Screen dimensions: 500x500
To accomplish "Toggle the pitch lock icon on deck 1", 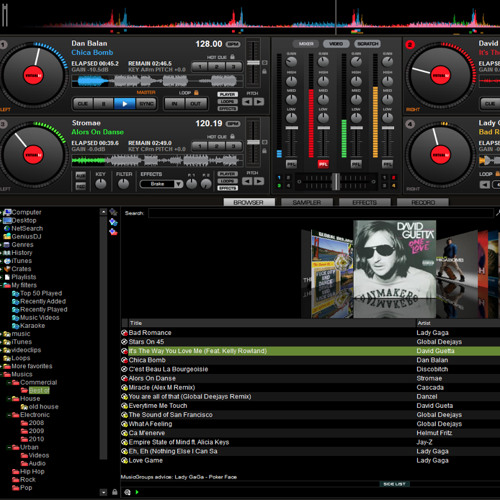I will (265, 71).
